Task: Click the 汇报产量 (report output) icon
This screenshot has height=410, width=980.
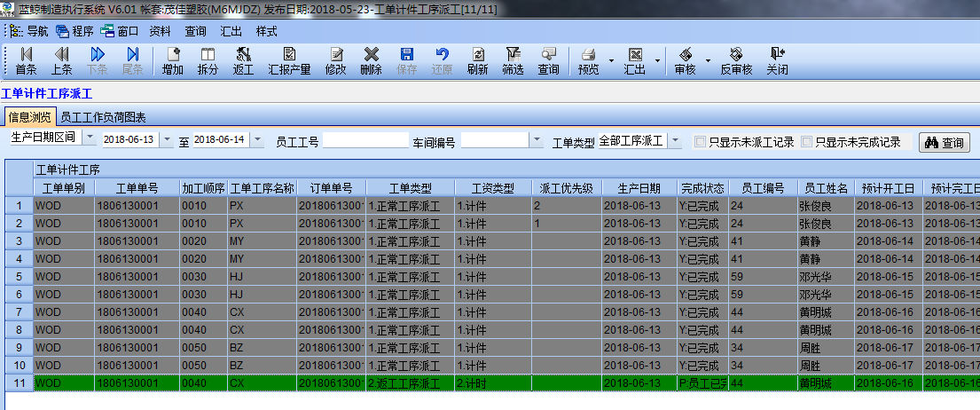Action: point(289,60)
